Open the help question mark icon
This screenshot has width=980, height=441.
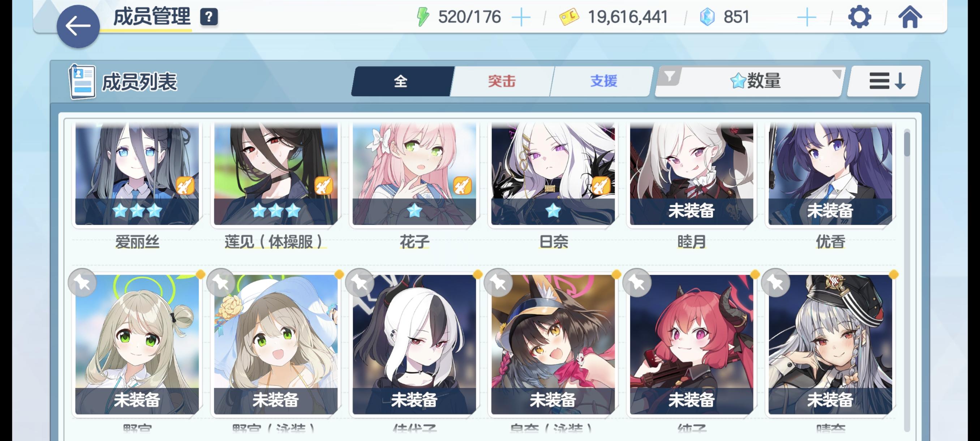click(209, 17)
